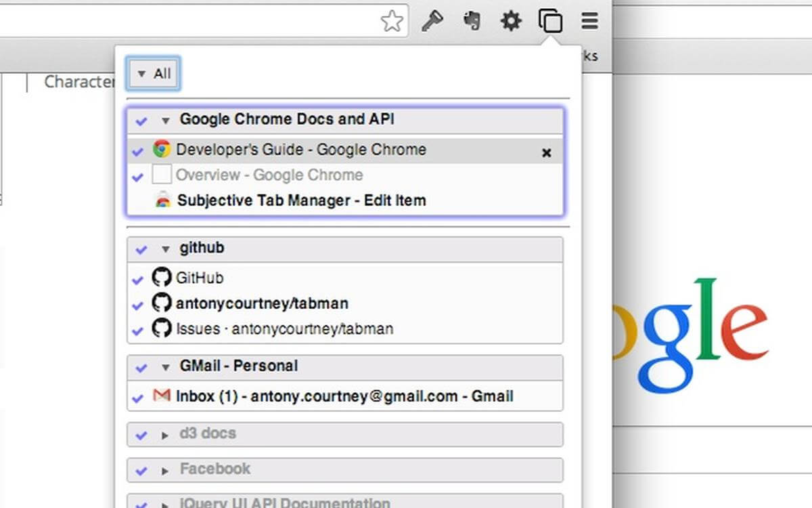Close the Developer's Guide tab
Viewport: 812px width, 508px height.
pos(547,153)
